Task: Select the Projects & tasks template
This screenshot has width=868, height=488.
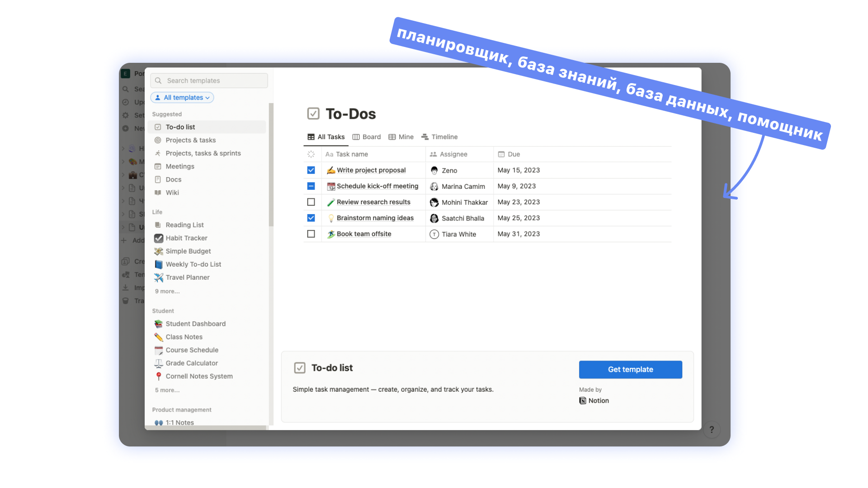Action: pos(207,140)
